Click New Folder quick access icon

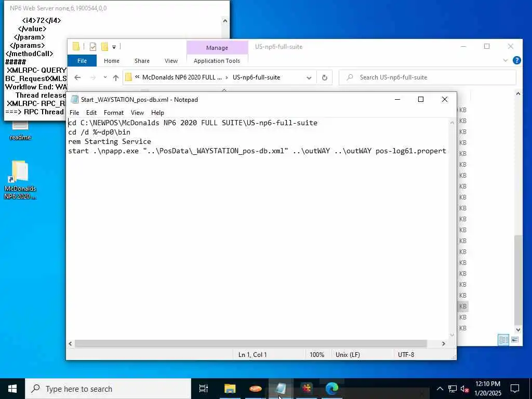tap(104, 47)
